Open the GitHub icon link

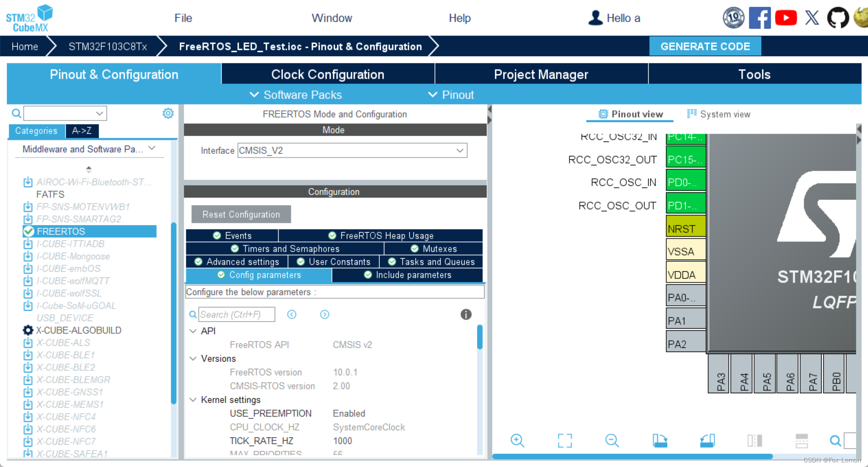[838, 18]
